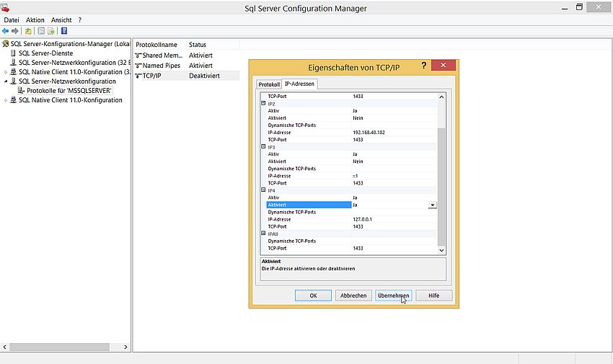Apply changes with Übernehmen
This screenshot has width=613, height=364.
pyautogui.click(x=393, y=296)
